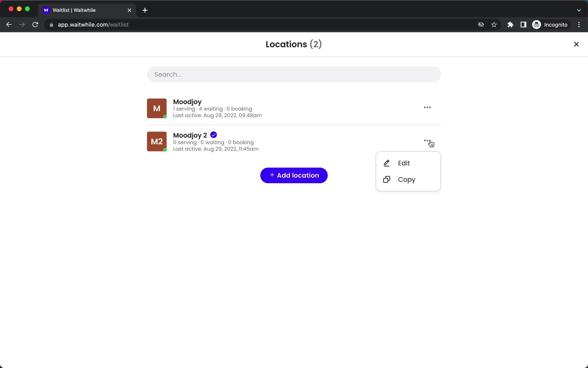This screenshot has width=588, height=368.
Task: Select Copy from the context menu
Action: [x=406, y=179]
